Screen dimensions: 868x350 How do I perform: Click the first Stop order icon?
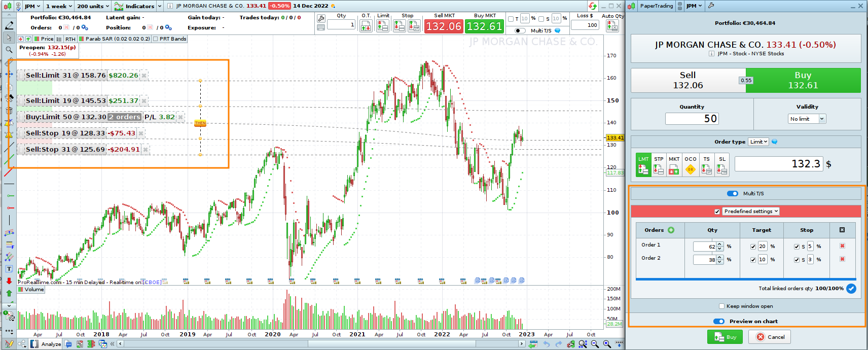[x=400, y=26]
